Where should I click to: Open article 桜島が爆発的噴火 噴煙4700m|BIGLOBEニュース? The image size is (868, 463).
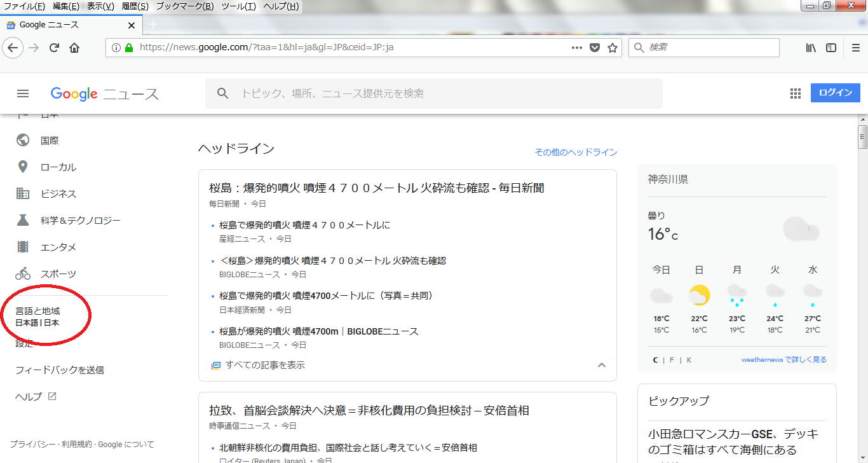point(319,331)
